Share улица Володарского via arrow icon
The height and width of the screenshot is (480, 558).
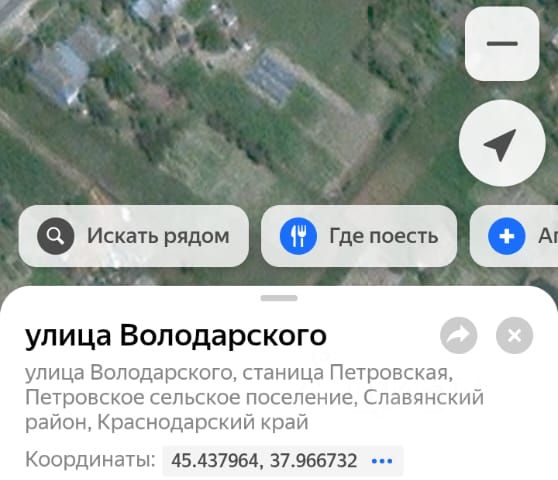tap(458, 335)
